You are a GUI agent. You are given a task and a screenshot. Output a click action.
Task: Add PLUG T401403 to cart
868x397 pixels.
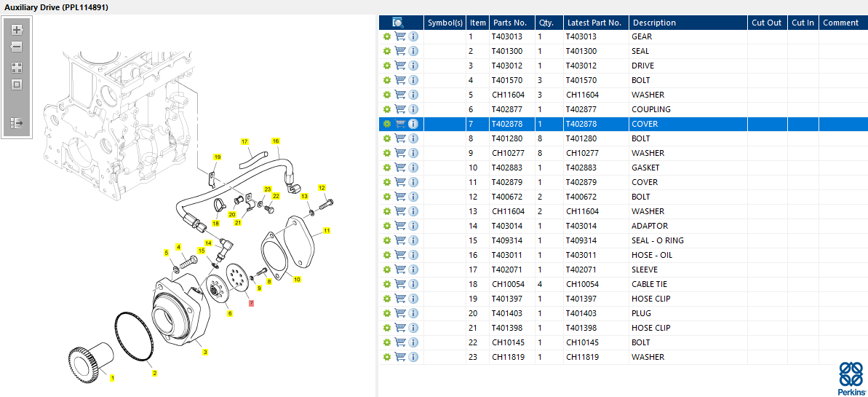pos(401,313)
